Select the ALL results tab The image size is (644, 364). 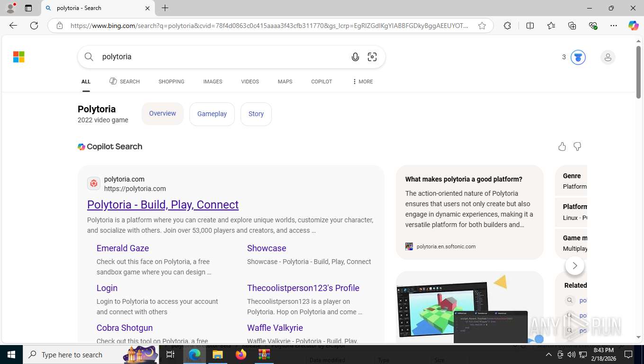[86, 82]
